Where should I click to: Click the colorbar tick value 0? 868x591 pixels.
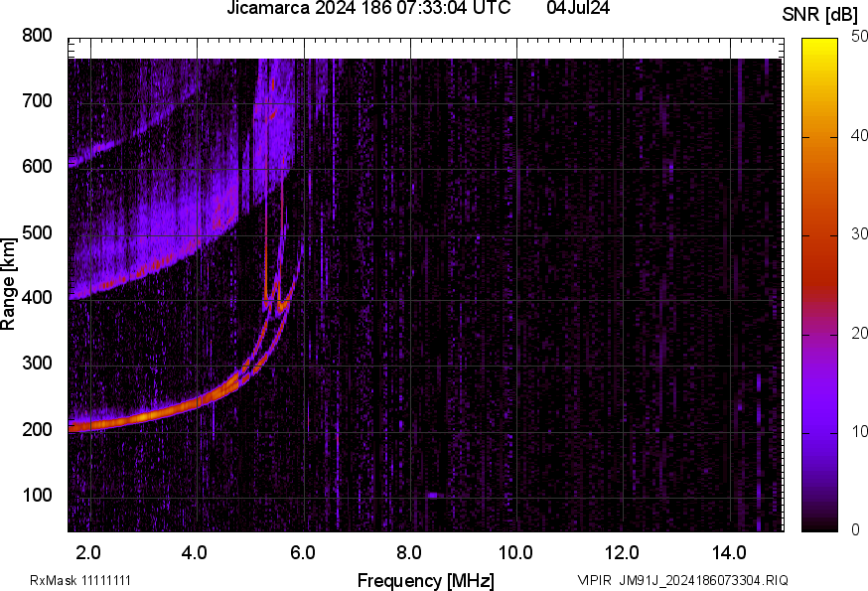point(855,530)
